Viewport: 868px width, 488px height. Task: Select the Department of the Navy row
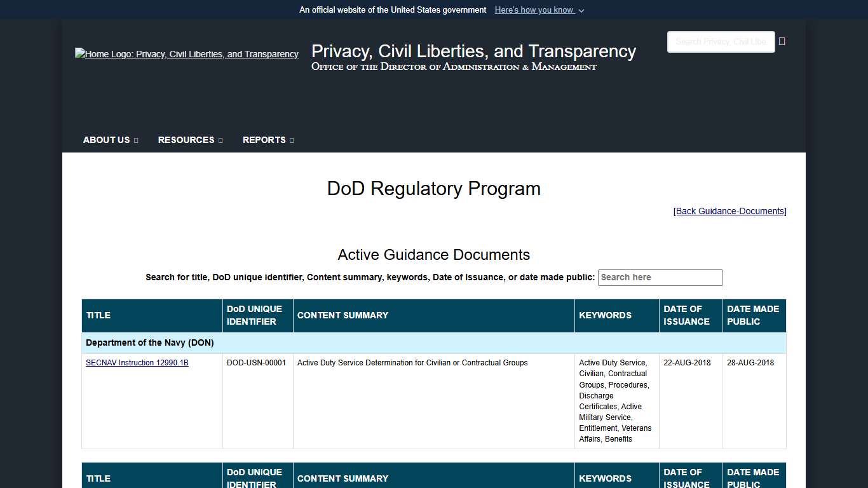coord(150,342)
